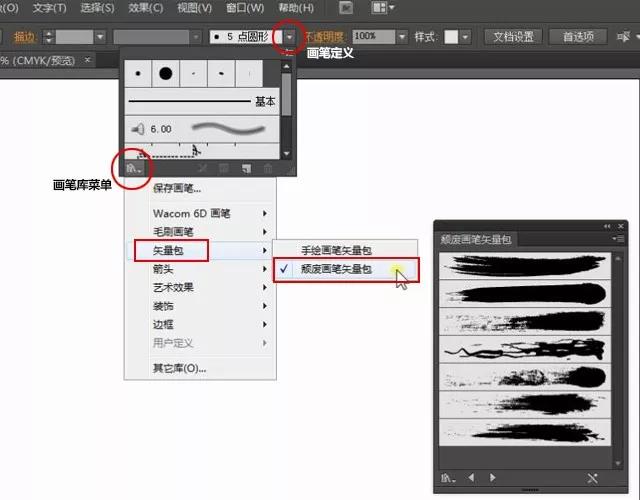Expand the 艺术效果 submenu
This screenshot has width=640, height=500.
[x=265, y=287]
